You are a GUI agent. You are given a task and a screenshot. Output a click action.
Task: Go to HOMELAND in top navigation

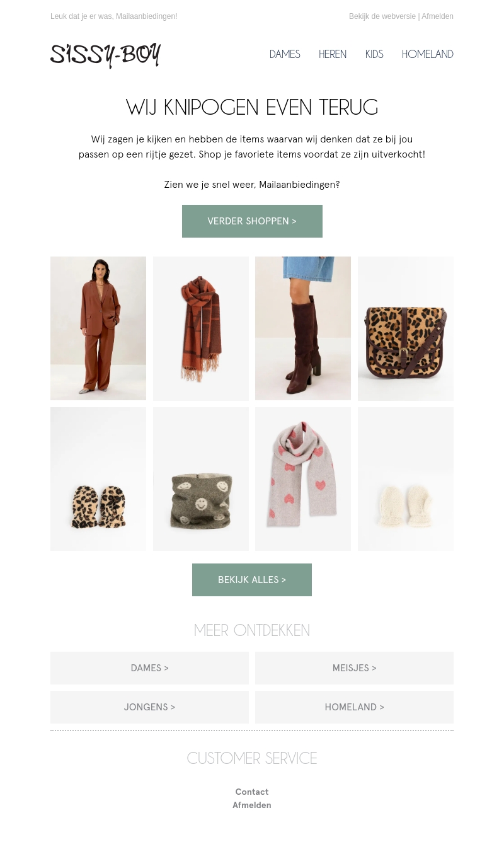(428, 54)
